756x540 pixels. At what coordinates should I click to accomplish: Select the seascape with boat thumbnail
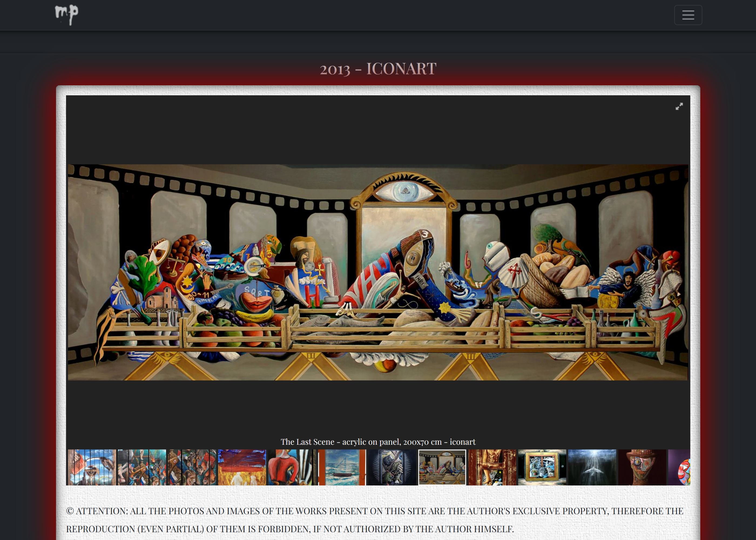pyautogui.click(x=342, y=467)
